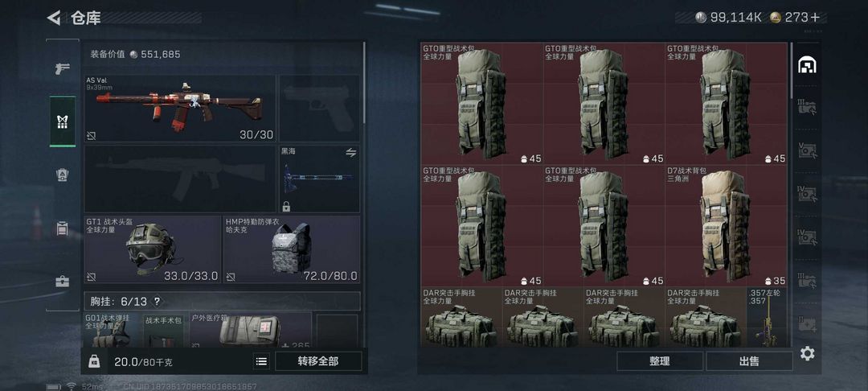Select the HMP特勤防弹衣 armor slot
868x391 pixels.
pos(291,249)
